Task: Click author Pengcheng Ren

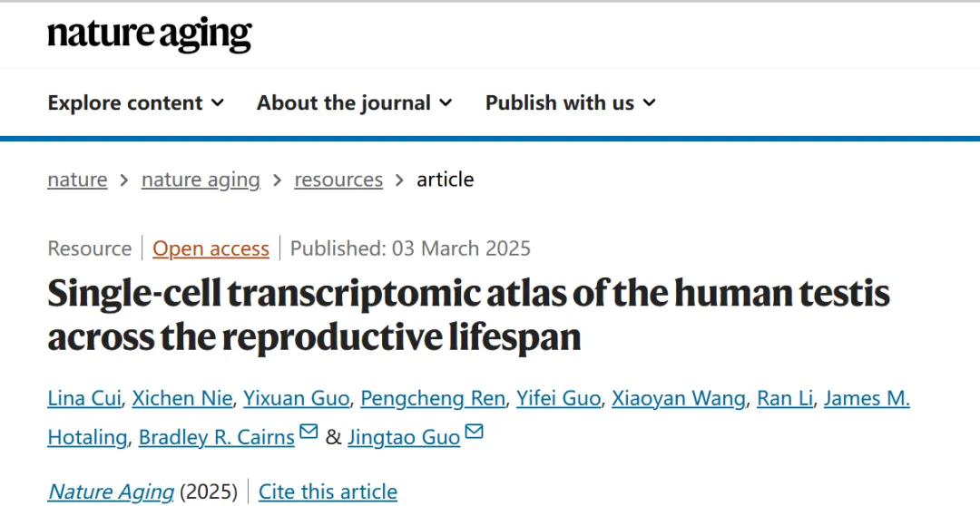Action: [x=432, y=398]
